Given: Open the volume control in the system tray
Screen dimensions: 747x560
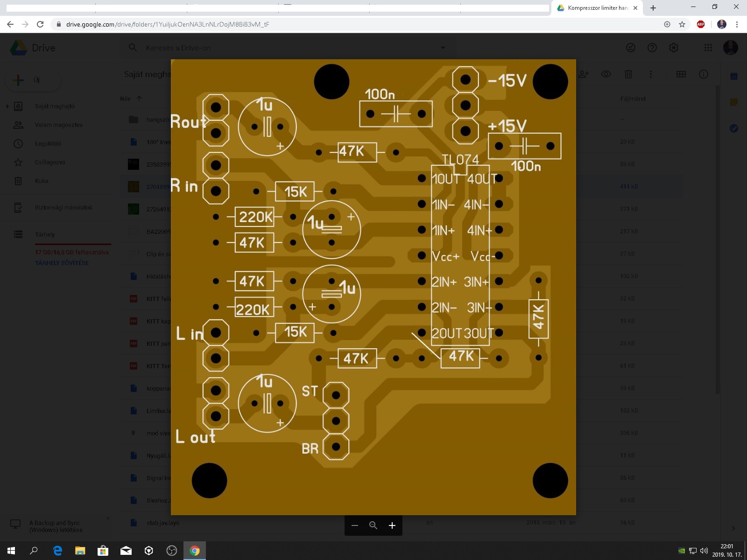Looking at the screenshot, I should click(704, 551).
